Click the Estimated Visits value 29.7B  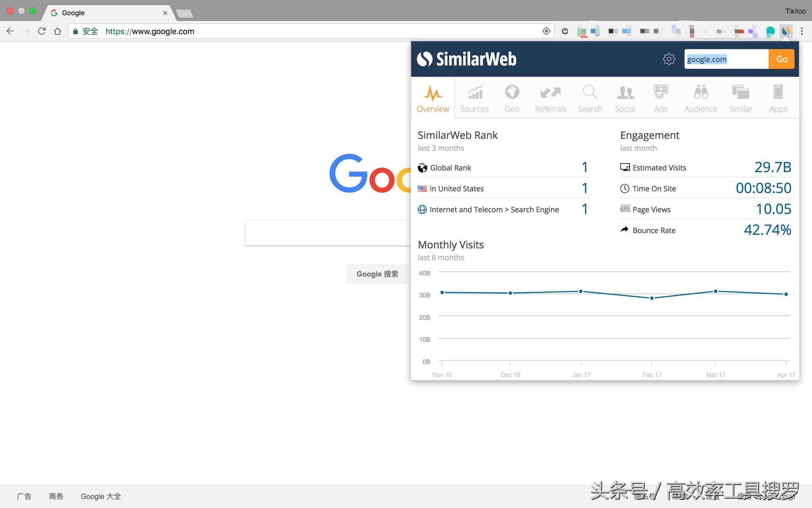point(773,167)
